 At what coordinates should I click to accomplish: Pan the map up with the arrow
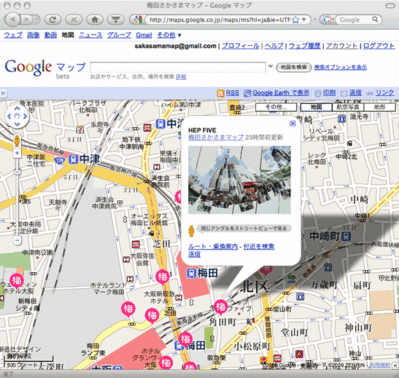17,108
